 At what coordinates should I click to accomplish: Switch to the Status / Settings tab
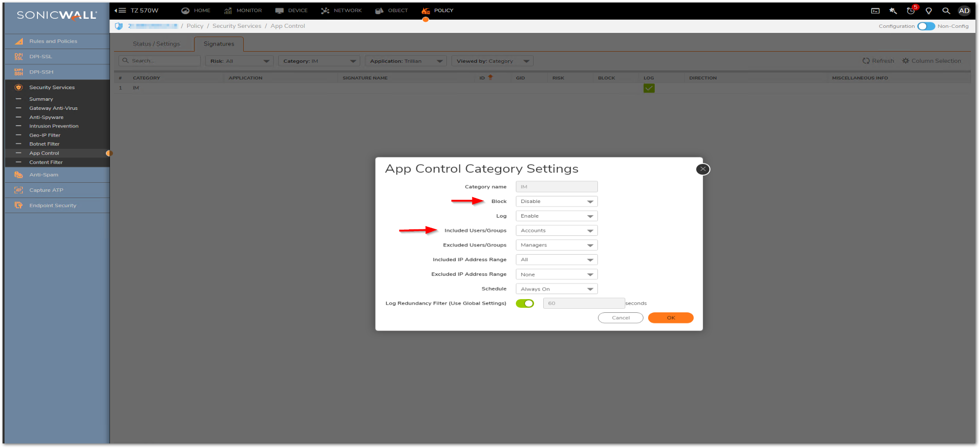[156, 44]
